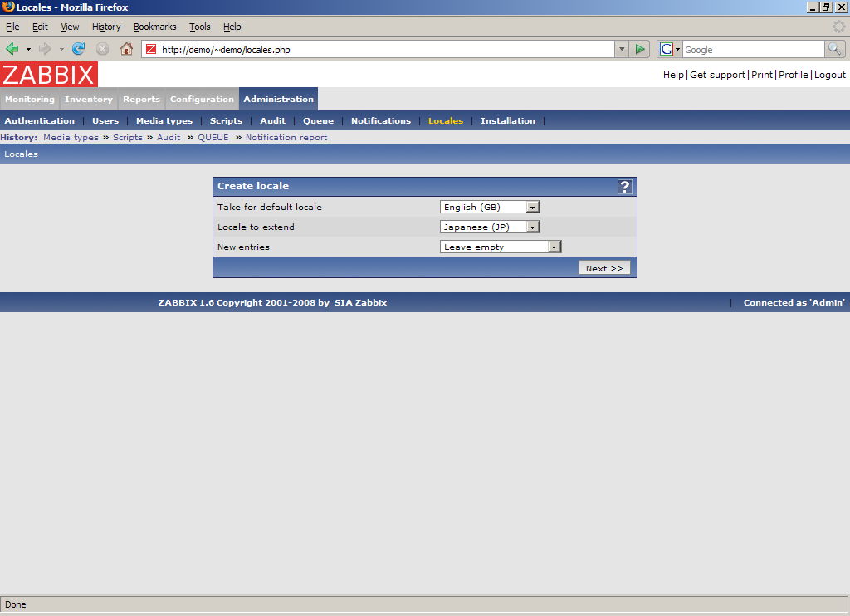Screen dimensions: 850x616
Task: Open the Forward history dropdown arrow
Action: coord(61,49)
